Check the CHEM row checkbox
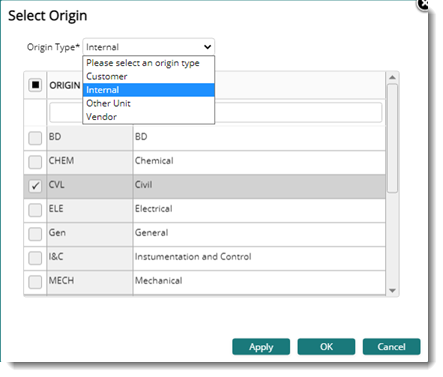 35,162
